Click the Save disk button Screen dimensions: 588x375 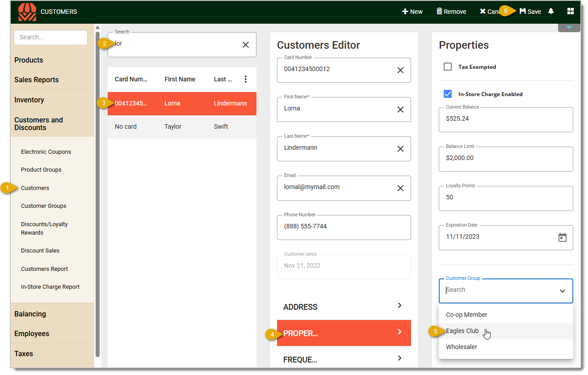(x=530, y=12)
